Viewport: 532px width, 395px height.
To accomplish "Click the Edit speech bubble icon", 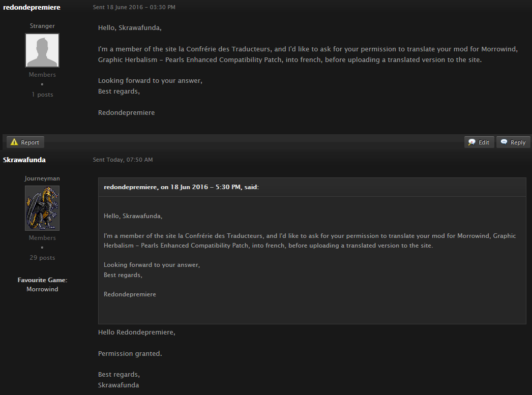I will pyautogui.click(x=471, y=142).
